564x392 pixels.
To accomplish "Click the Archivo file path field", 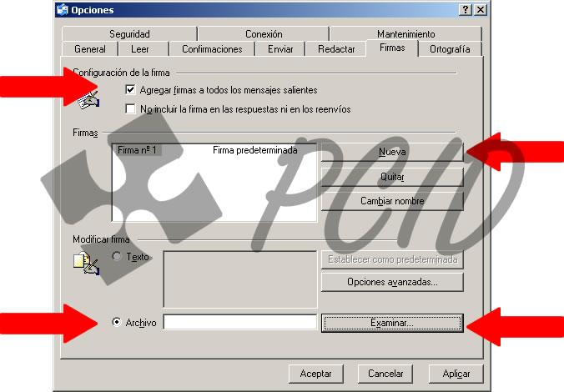I will coord(239,323).
